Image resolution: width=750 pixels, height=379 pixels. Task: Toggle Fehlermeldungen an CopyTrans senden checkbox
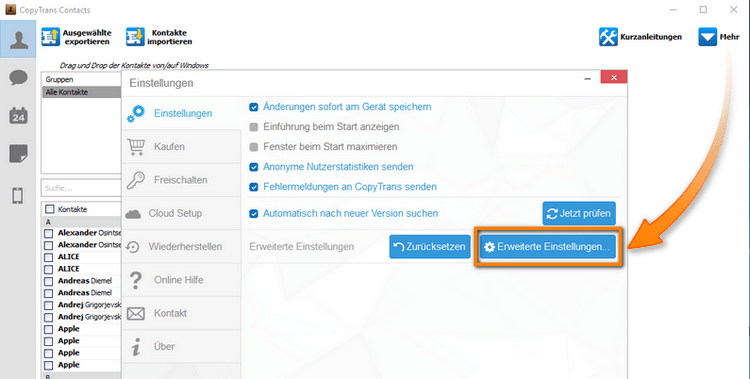[254, 187]
